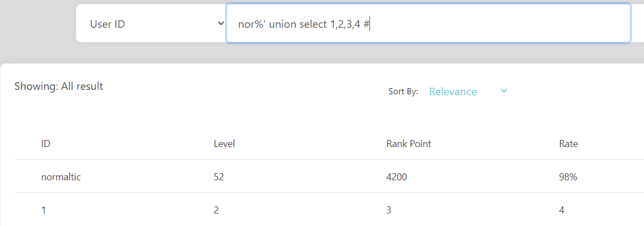The width and height of the screenshot is (644, 226).
Task: Click the normaltic user ID cell
Action: [61, 177]
